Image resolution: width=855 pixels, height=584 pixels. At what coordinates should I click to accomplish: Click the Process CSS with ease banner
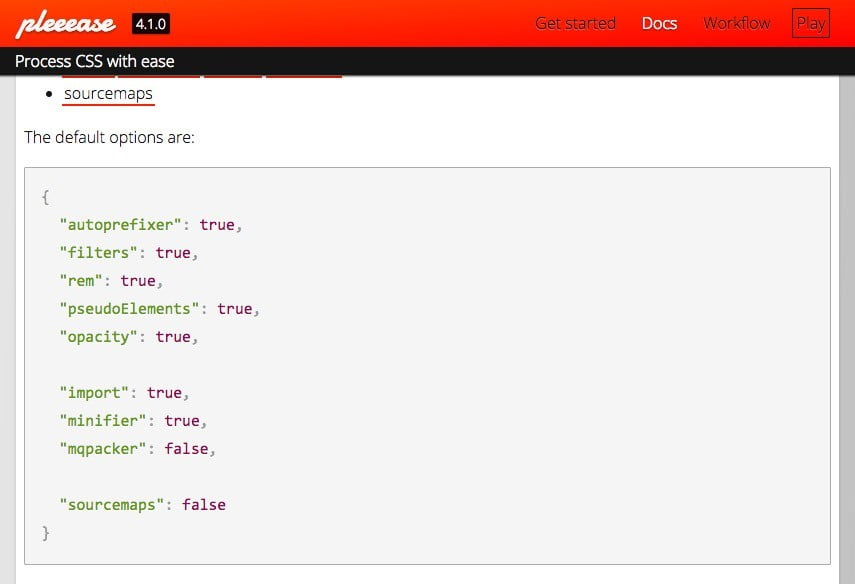coord(94,60)
